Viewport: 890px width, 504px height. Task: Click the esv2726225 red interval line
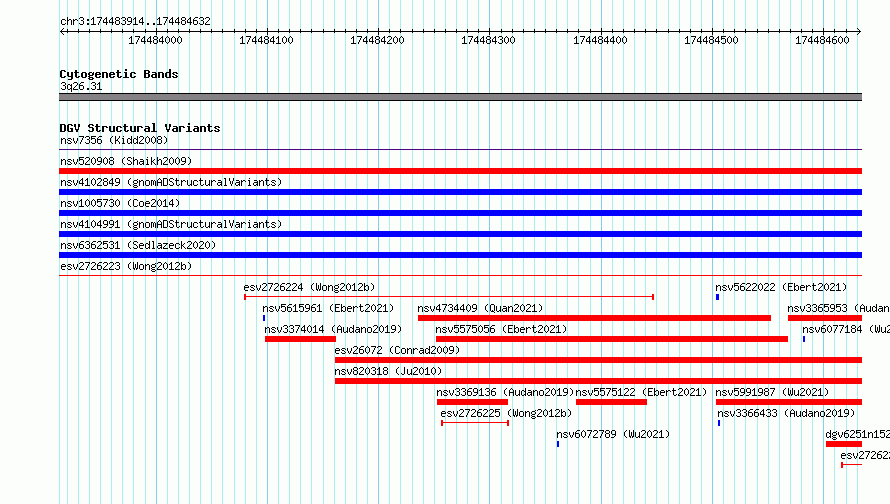[x=475, y=423]
